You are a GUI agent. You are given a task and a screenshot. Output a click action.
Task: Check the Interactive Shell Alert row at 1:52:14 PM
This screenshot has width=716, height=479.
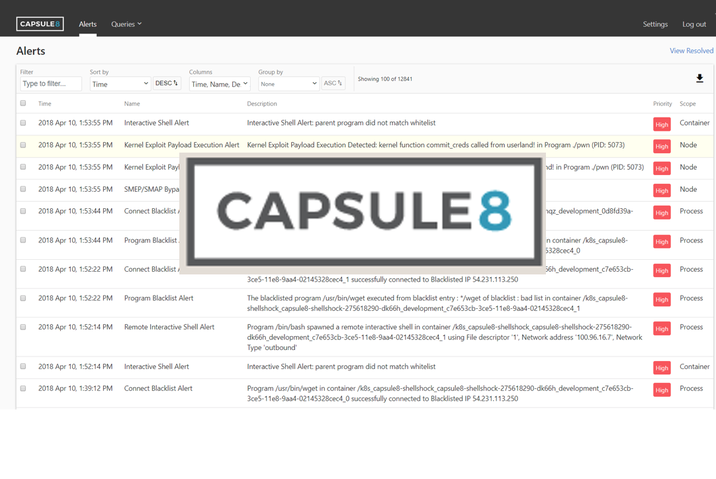23,366
